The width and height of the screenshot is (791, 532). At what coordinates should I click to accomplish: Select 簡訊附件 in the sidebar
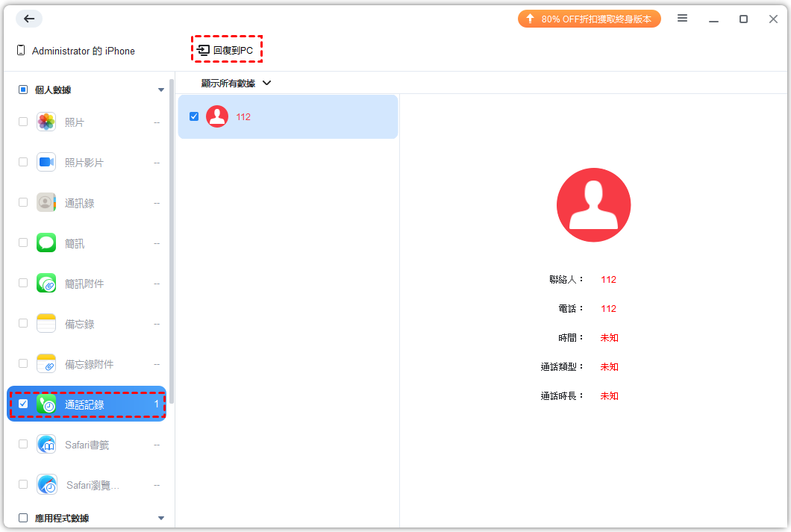(x=84, y=284)
